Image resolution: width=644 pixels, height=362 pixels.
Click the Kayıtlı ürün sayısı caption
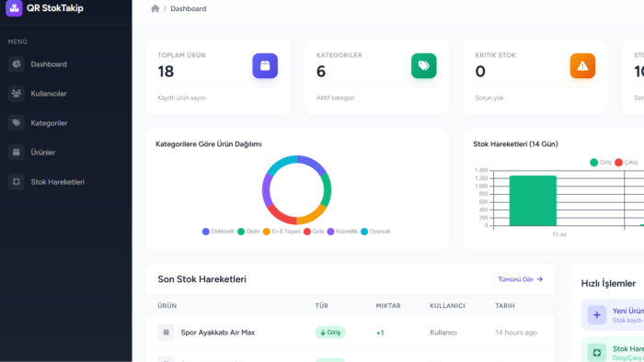[x=182, y=98]
